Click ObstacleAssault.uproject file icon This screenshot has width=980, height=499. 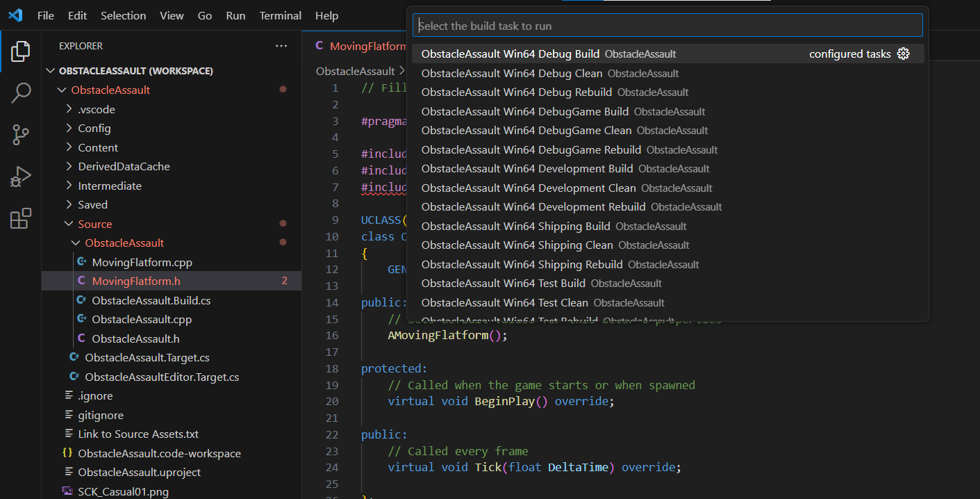67,472
